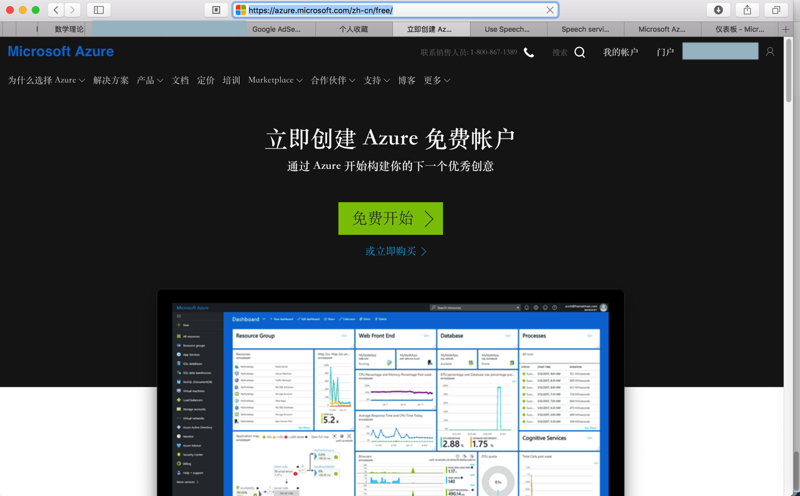Switch to the 仪表板 - Micr... tab
This screenshot has width=800, height=496.
click(740, 29)
